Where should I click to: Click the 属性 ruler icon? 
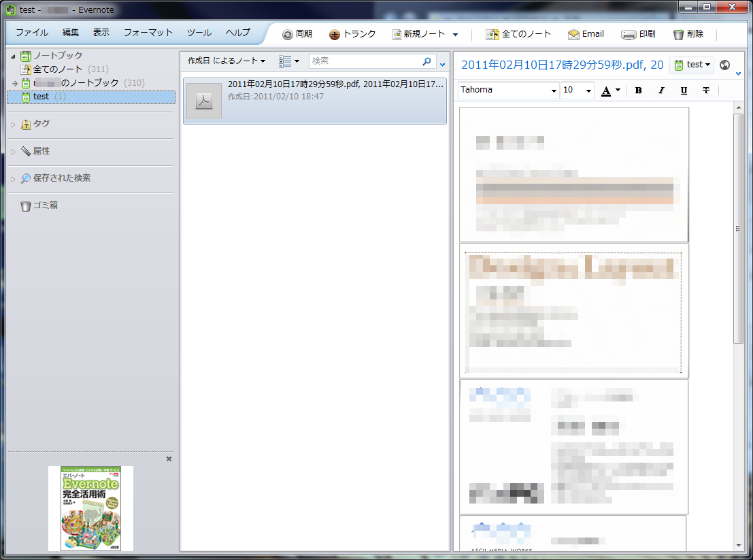26,151
